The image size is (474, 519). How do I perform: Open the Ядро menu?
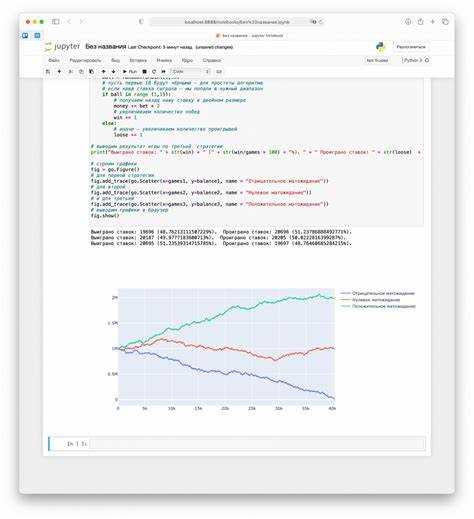pyautogui.click(x=187, y=60)
